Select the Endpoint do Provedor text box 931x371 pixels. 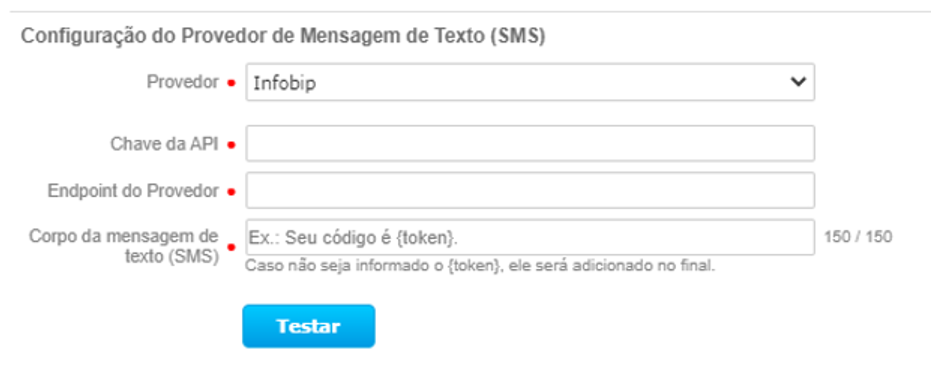(530, 190)
